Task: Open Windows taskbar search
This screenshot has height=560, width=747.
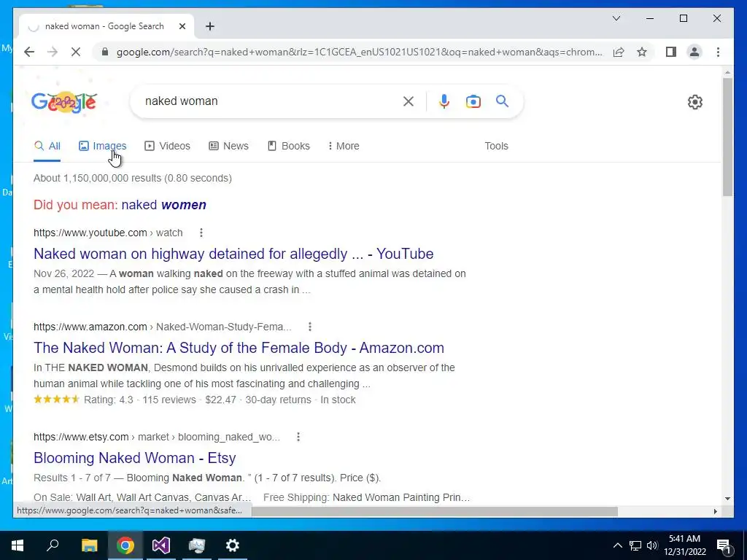Action: [x=53, y=545]
